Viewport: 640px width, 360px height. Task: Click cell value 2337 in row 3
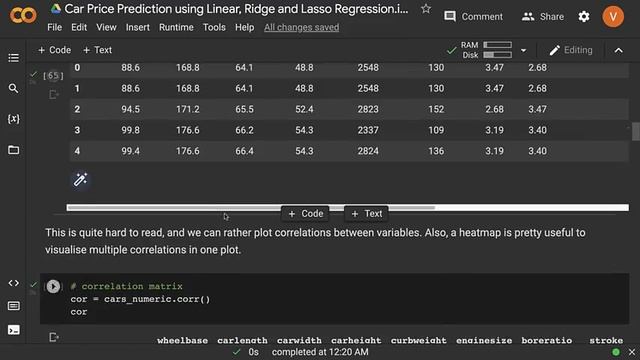368,130
